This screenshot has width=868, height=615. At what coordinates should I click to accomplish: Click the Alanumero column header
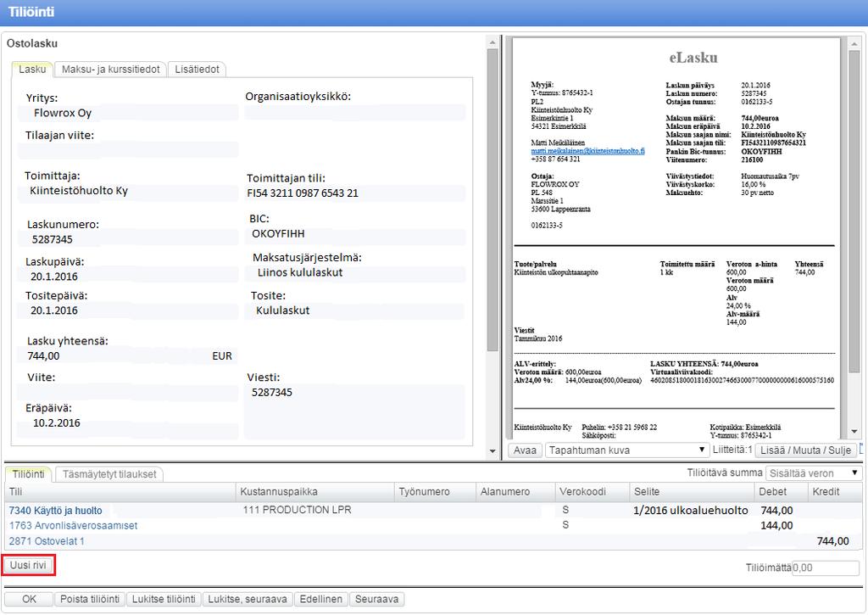516,491
